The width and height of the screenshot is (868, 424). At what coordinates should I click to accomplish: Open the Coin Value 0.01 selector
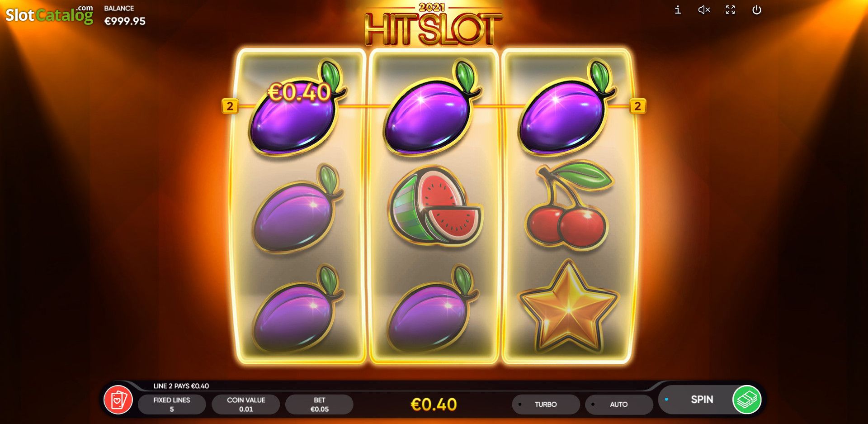246,404
